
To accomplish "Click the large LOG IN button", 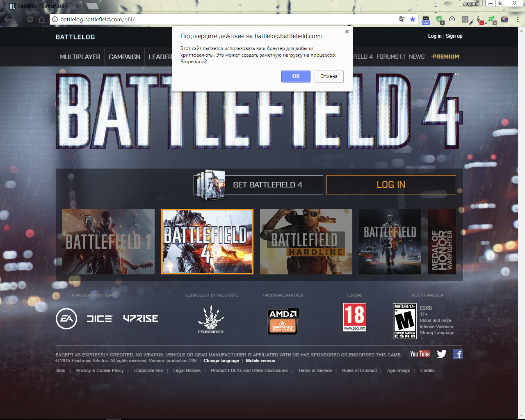I will tap(391, 185).
